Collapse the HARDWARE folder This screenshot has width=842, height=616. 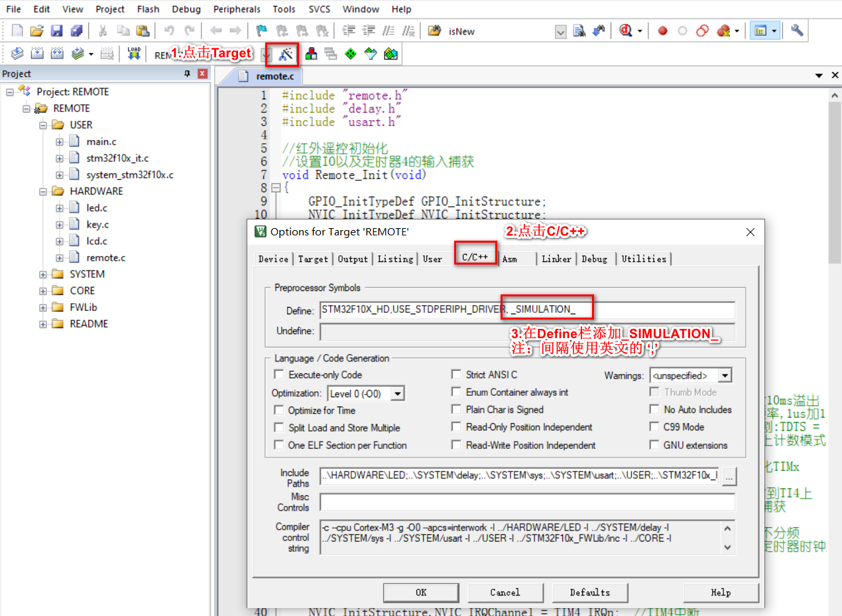tap(42, 191)
